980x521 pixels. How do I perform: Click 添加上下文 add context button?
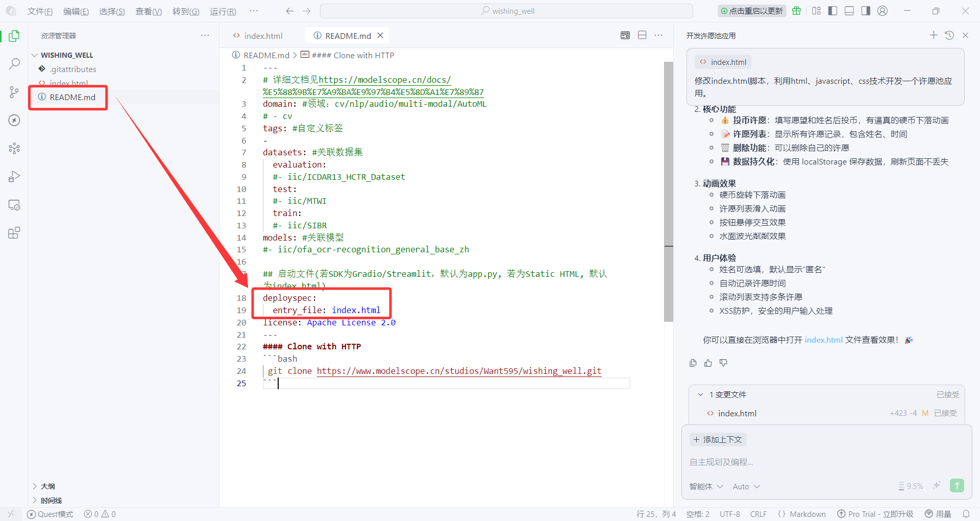[718, 440]
